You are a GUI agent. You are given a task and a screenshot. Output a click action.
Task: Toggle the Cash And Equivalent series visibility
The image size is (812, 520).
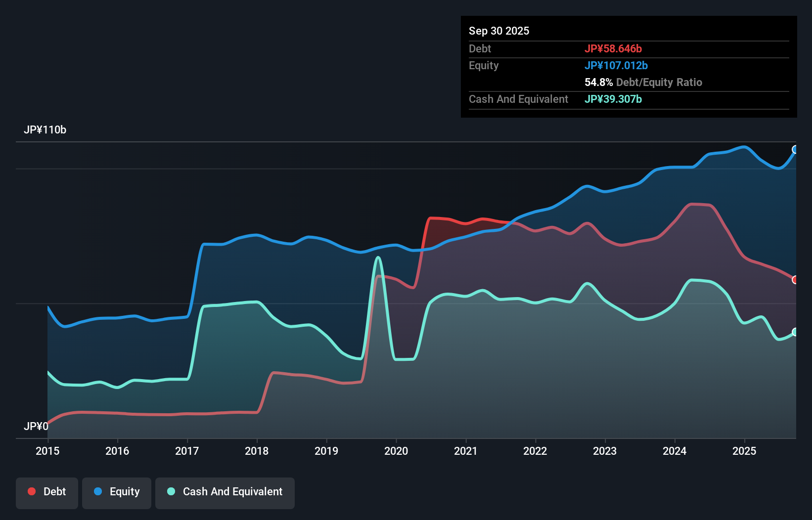coord(225,493)
